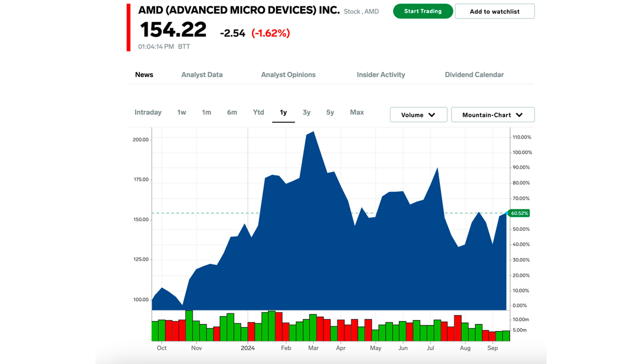
Task: Open the Dividend Calendar tab
Action: 474,75
